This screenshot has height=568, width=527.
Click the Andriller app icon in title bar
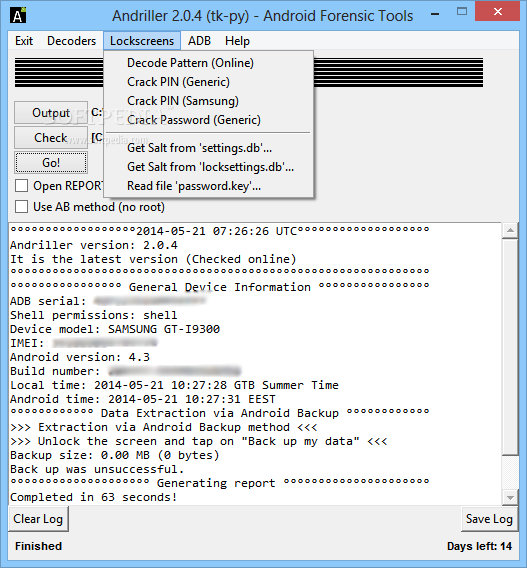click(x=18, y=15)
